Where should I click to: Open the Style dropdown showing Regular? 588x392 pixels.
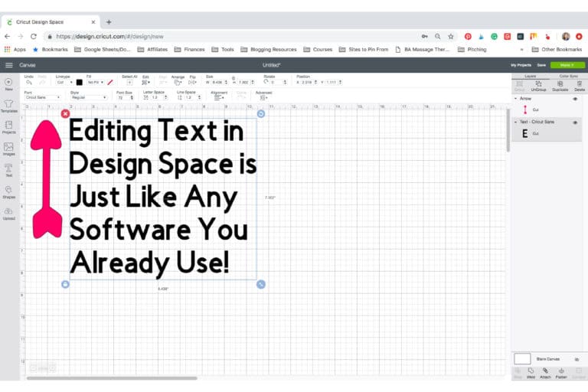point(89,97)
